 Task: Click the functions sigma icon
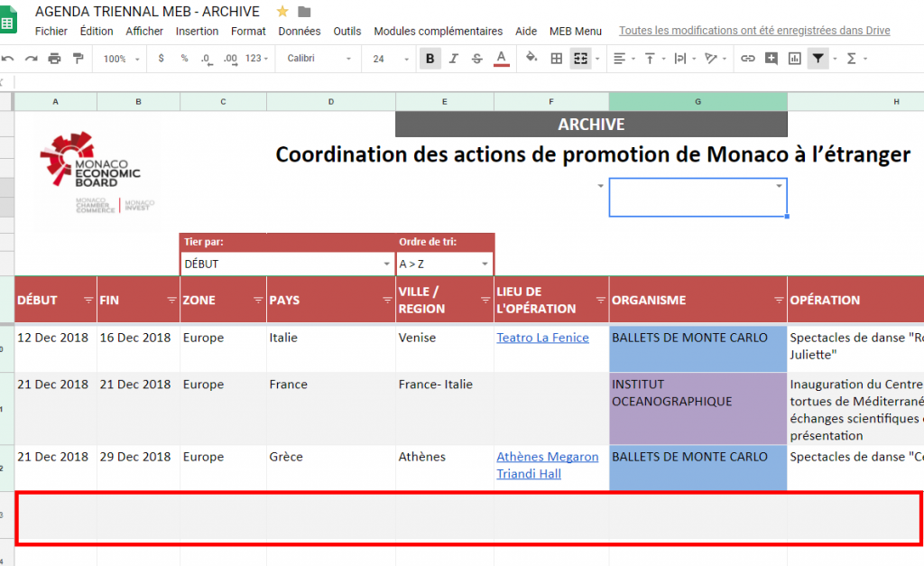tap(851, 58)
